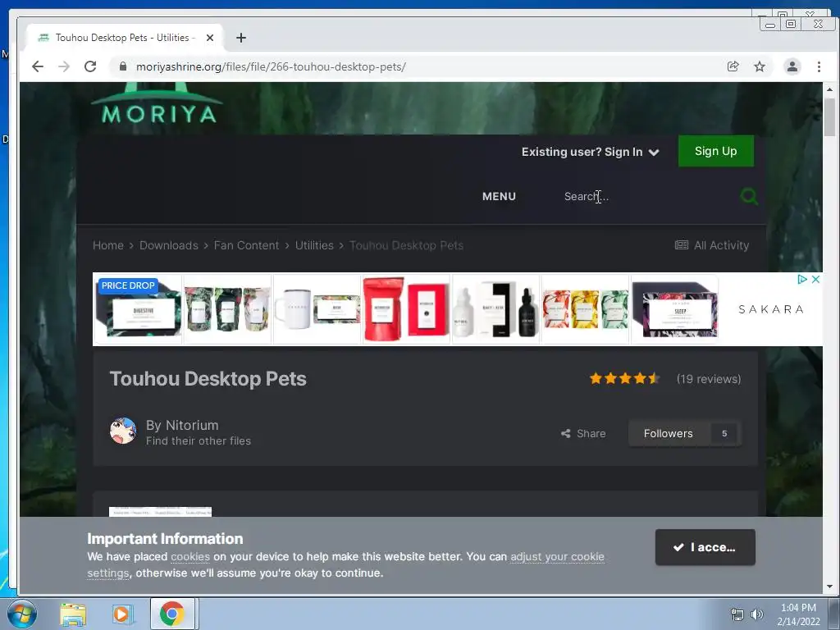Click the browser forward arrow
Image resolution: width=840 pixels, height=630 pixels.
(x=64, y=66)
